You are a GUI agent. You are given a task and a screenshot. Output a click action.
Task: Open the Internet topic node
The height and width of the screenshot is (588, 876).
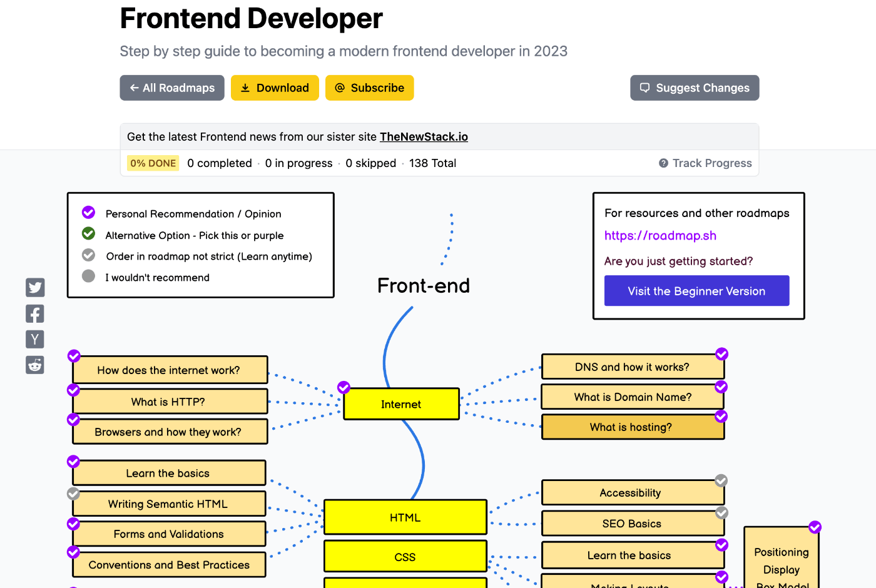401,404
